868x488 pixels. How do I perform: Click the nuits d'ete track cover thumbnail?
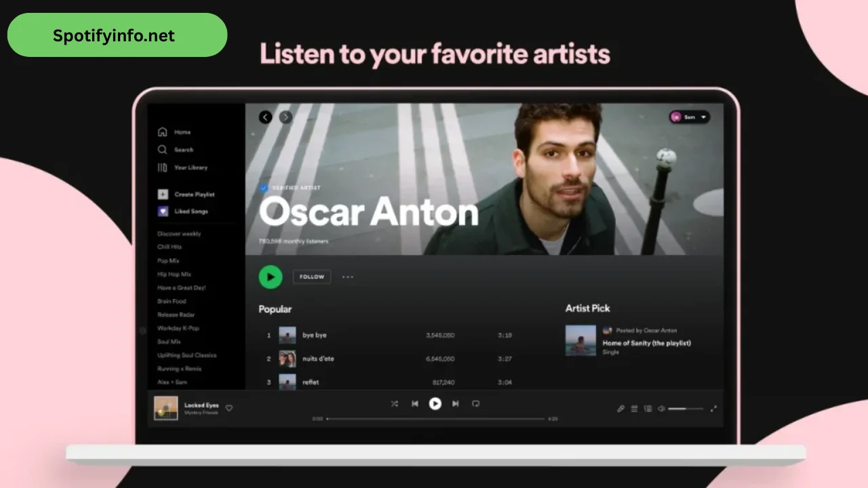coord(288,359)
